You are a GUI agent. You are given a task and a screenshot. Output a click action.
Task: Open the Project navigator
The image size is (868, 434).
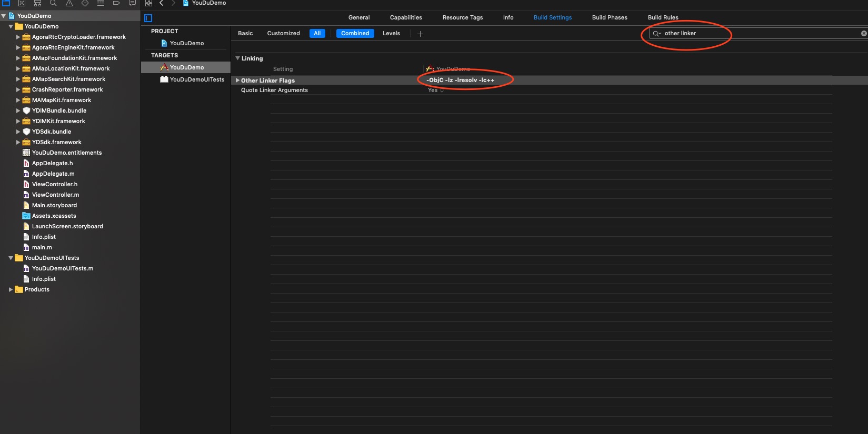coord(6,3)
